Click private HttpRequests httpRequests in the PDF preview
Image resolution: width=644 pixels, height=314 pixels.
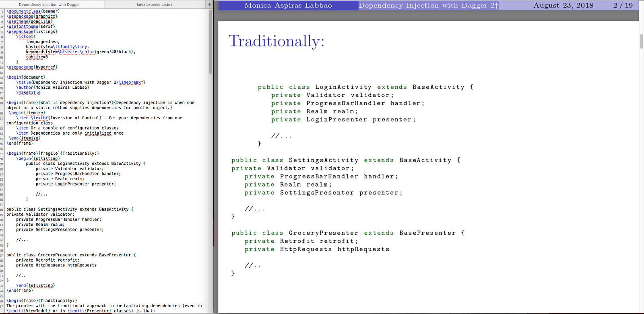317,250
